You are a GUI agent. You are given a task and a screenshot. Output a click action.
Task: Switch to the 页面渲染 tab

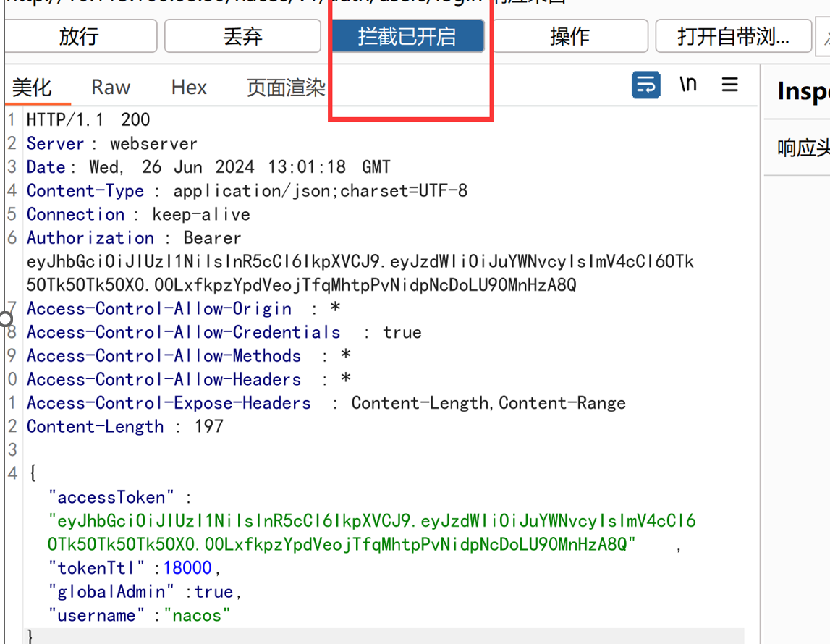(x=286, y=88)
